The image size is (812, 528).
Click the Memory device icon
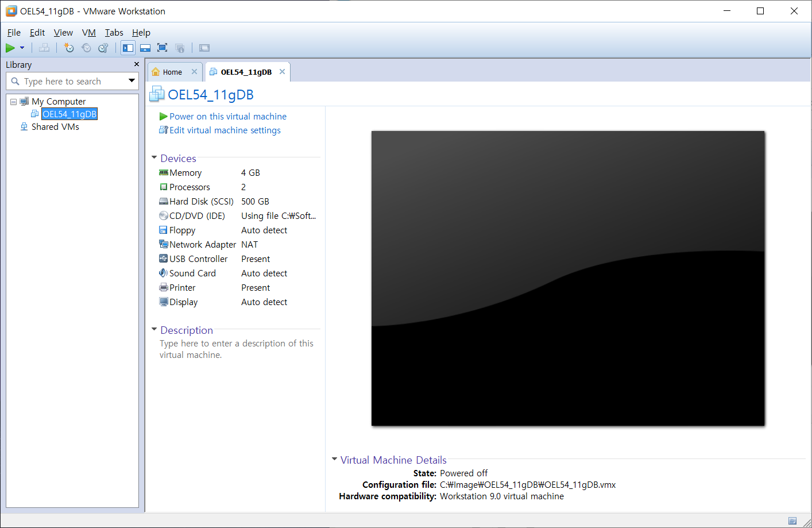[164, 172]
